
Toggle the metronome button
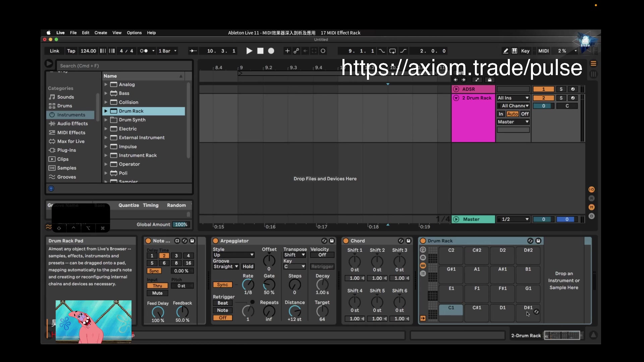(x=144, y=51)
